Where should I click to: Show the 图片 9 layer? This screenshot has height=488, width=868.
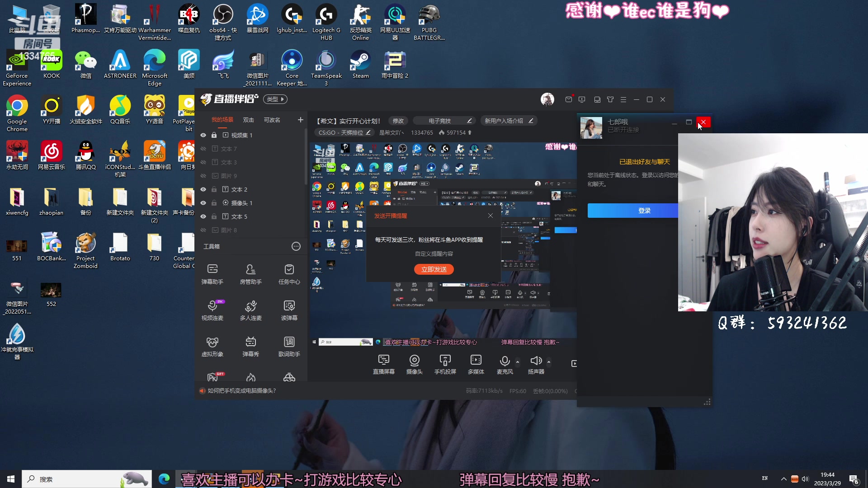coord(203,176)
